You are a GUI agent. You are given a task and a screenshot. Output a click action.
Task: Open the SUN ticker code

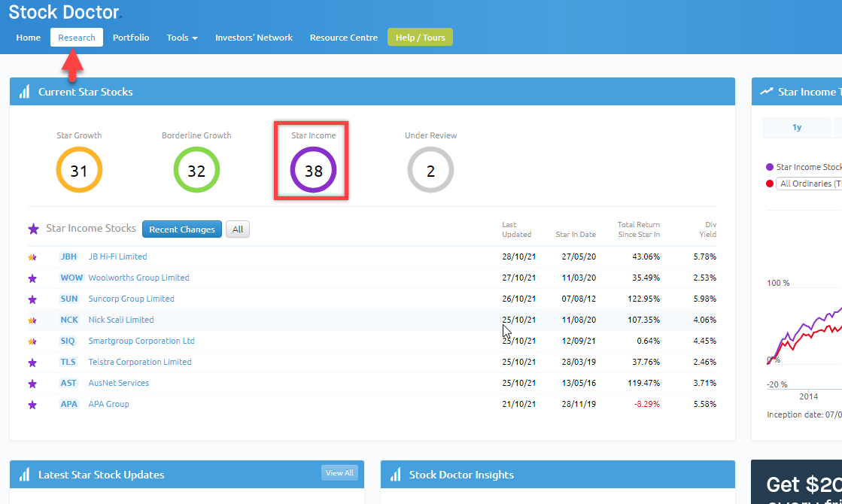pos(69,299)
